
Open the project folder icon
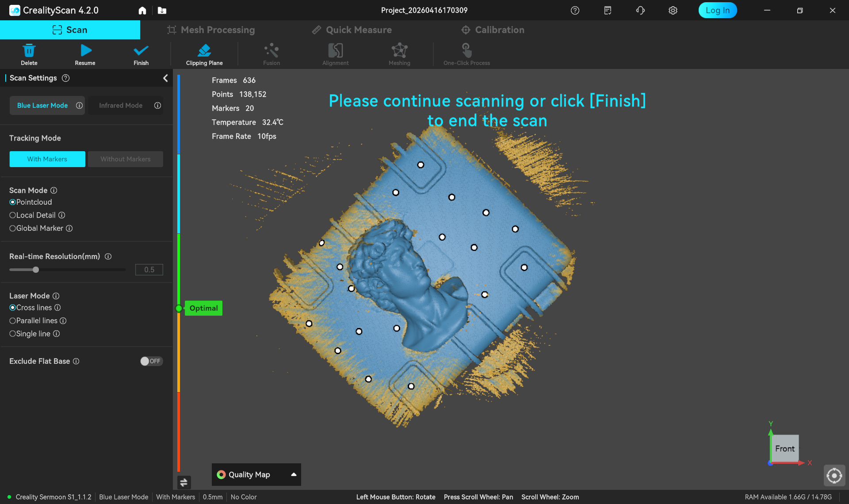(162, 11)
